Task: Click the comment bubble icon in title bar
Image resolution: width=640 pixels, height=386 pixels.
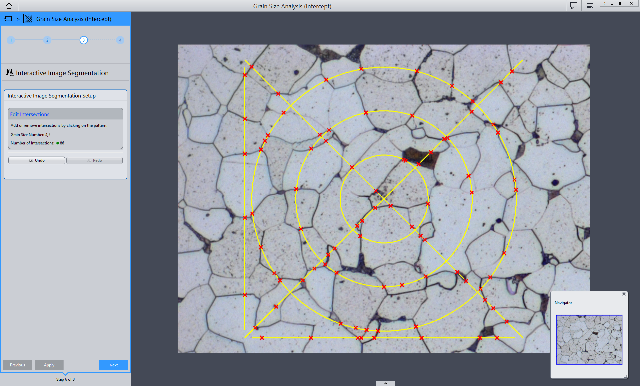Action: click(x=573, y=5)
